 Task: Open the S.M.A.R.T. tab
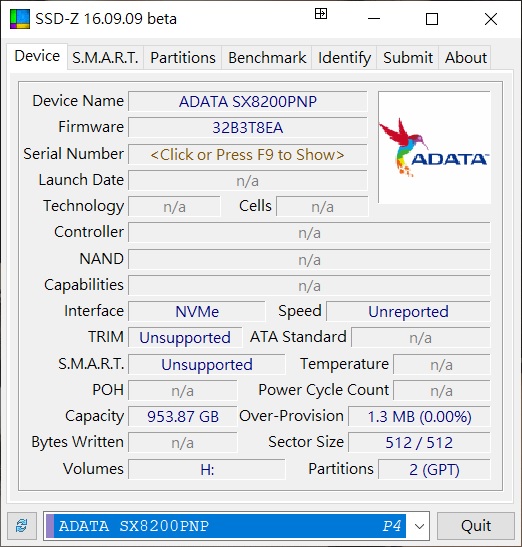tap(105, 58)
